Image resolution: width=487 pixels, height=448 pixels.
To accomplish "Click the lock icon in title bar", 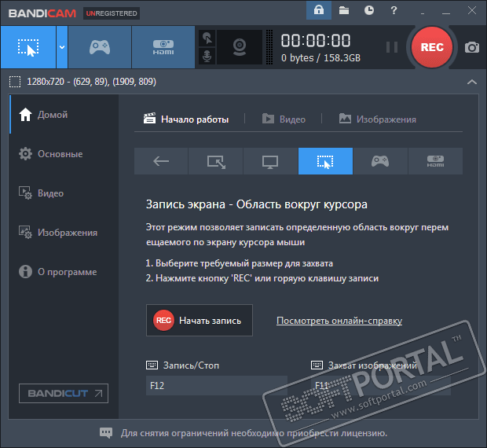I will tap(319, 10).
